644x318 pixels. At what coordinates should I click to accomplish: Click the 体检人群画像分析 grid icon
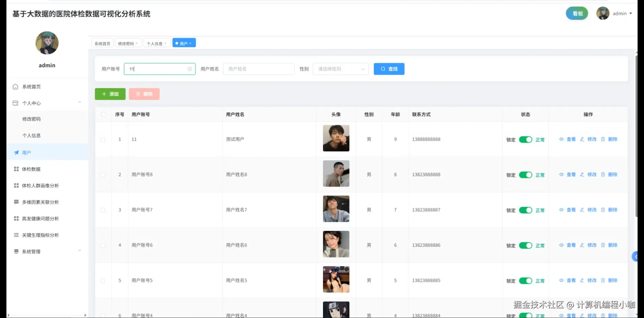(16, 186)
